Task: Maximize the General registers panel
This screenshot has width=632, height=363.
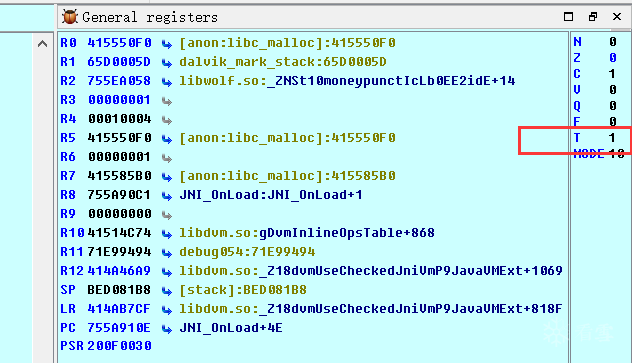Action: 568,17
